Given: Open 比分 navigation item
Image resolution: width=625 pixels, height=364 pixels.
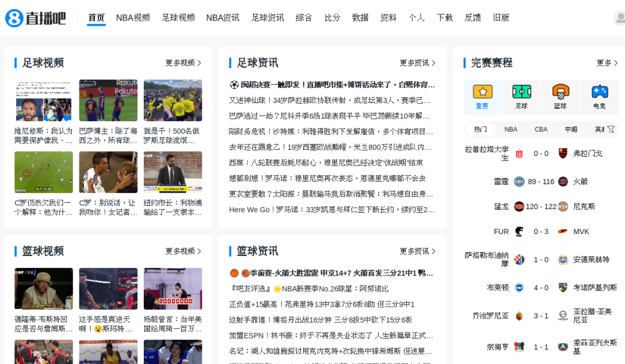Looking at the screenshot, I should 332,17.
